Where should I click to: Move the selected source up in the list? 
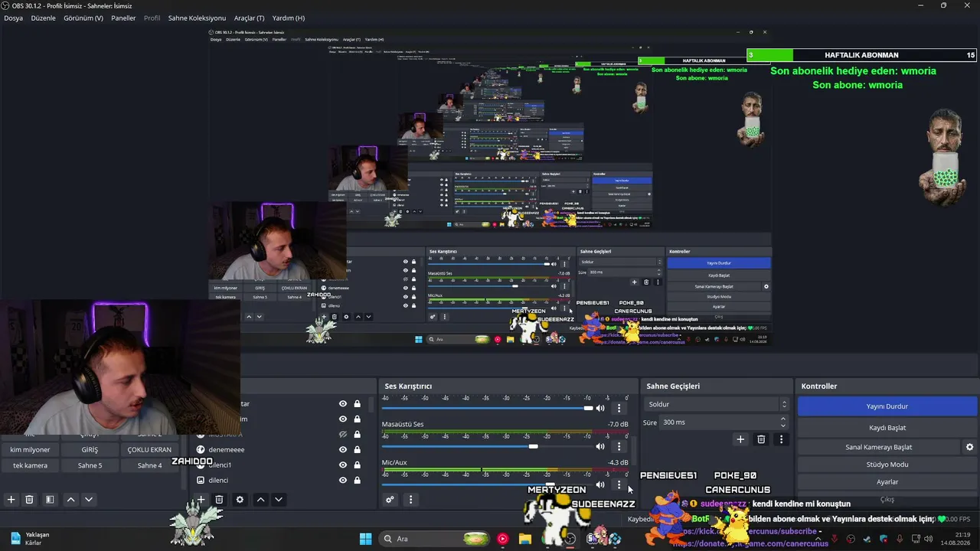260,500
